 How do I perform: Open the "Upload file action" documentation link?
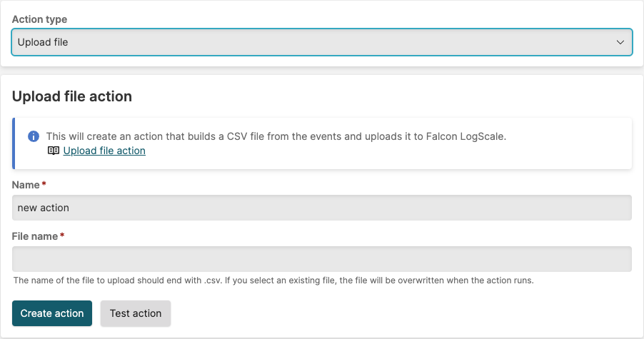click(x=104, y=151)
